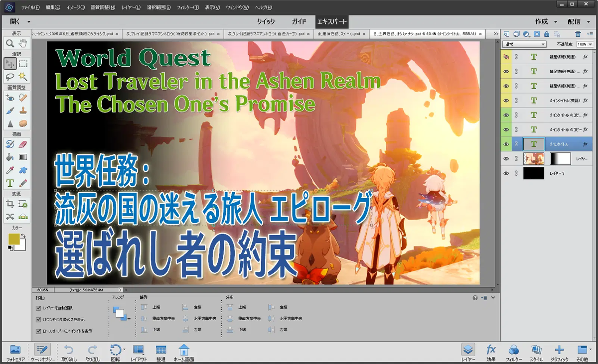Open the グラフィック graphics panel

(x=559, y=353)
